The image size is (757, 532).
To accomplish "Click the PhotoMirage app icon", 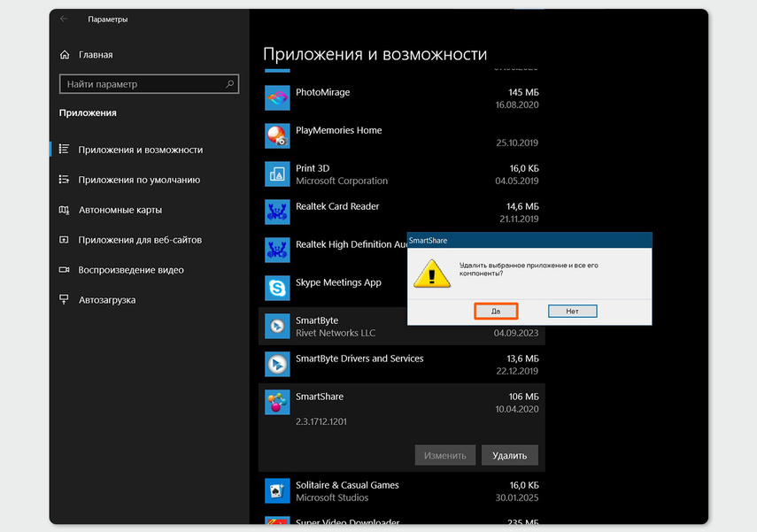I will click(x=278, y=98).
